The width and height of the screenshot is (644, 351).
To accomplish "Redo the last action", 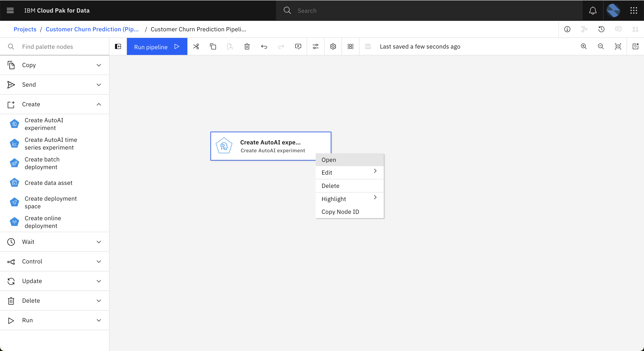I will [x=281, y=46].
